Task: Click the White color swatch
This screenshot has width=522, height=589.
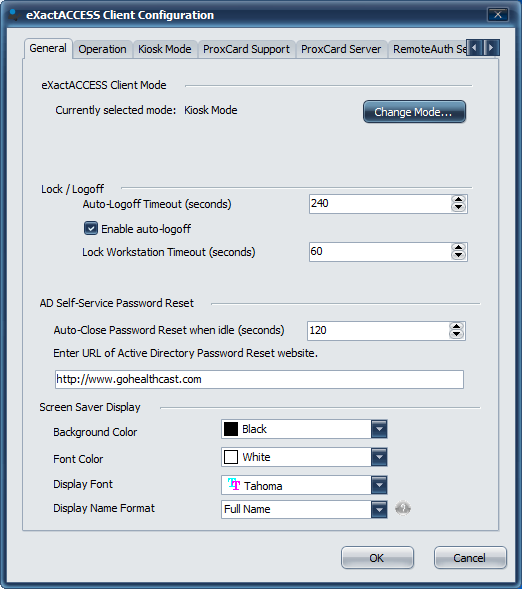Action: (231, 457)
